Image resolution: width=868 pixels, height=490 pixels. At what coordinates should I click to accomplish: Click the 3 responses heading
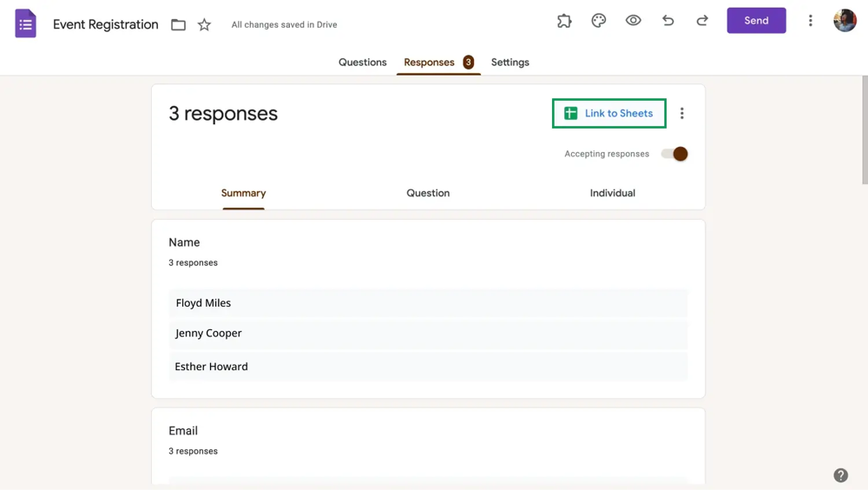(223, 114)
